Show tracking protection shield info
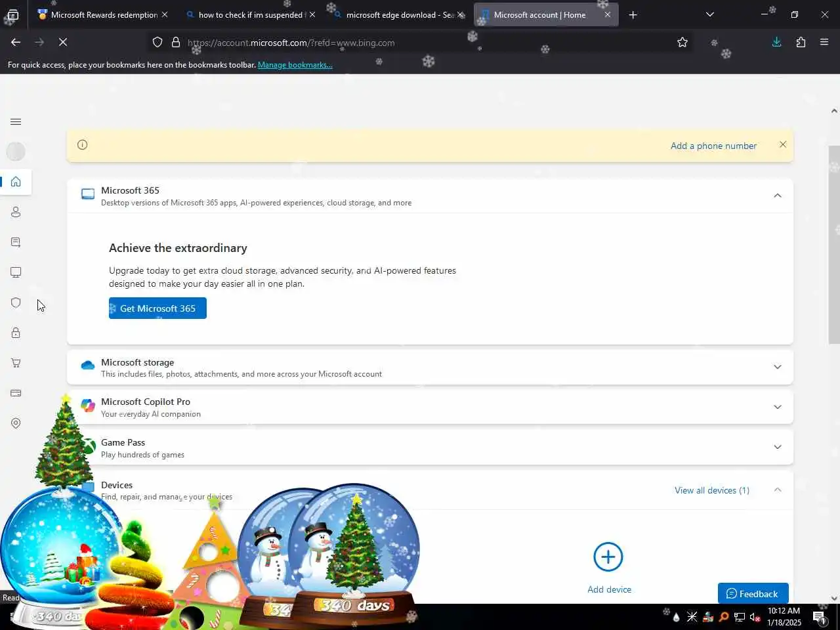Image resolution: width=840 pixels, height=630 pixels. coord(157,43)
